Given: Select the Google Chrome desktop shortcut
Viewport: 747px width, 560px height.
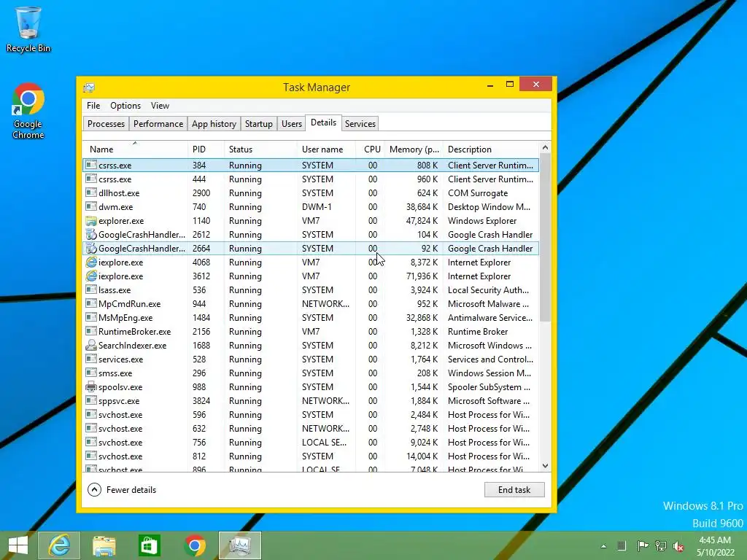Looking at the screenshot, I should coord(28,111).
